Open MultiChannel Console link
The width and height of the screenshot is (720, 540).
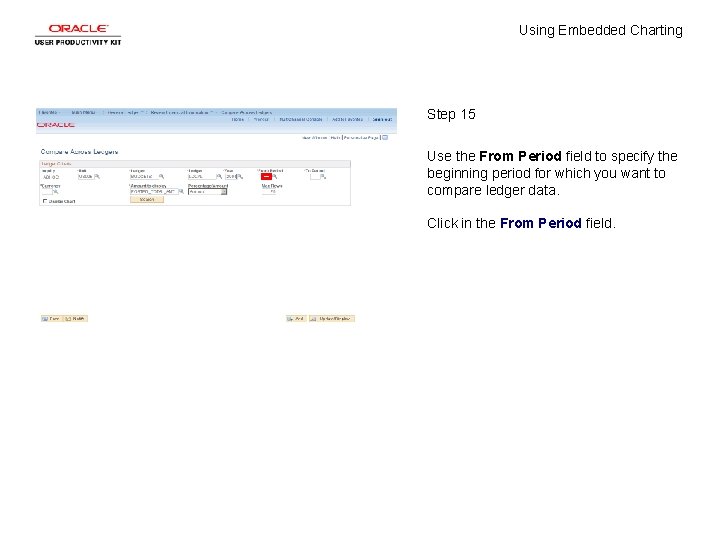point(301,119)
